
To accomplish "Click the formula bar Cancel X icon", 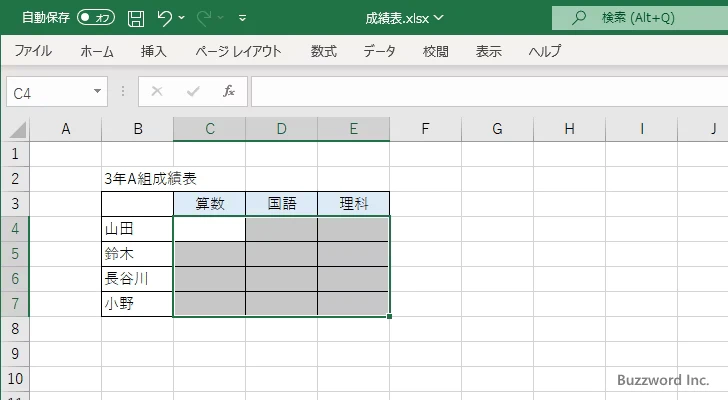I will (x=157, y=91).
